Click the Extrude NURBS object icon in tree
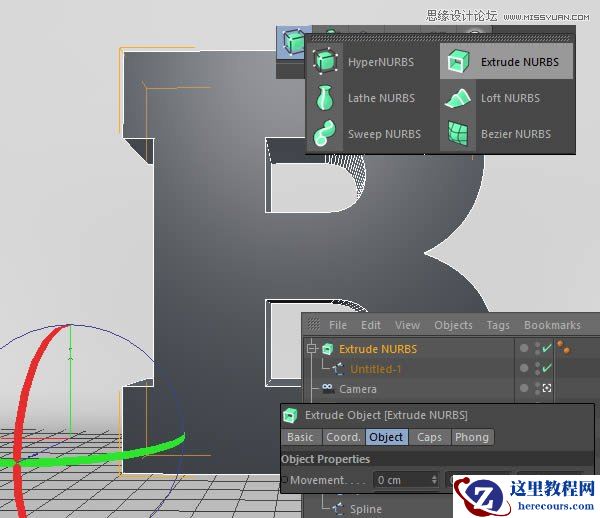 (328, 349)
